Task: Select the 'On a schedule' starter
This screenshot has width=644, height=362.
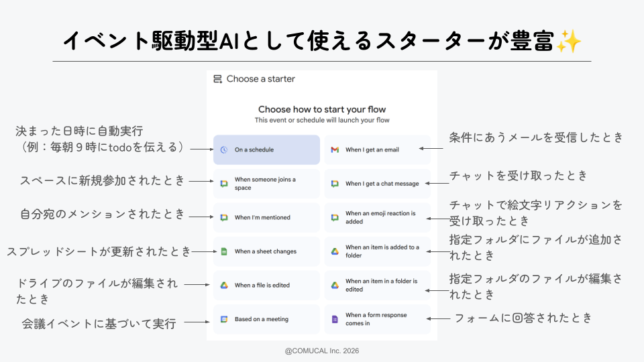Action: coord(266,149)
